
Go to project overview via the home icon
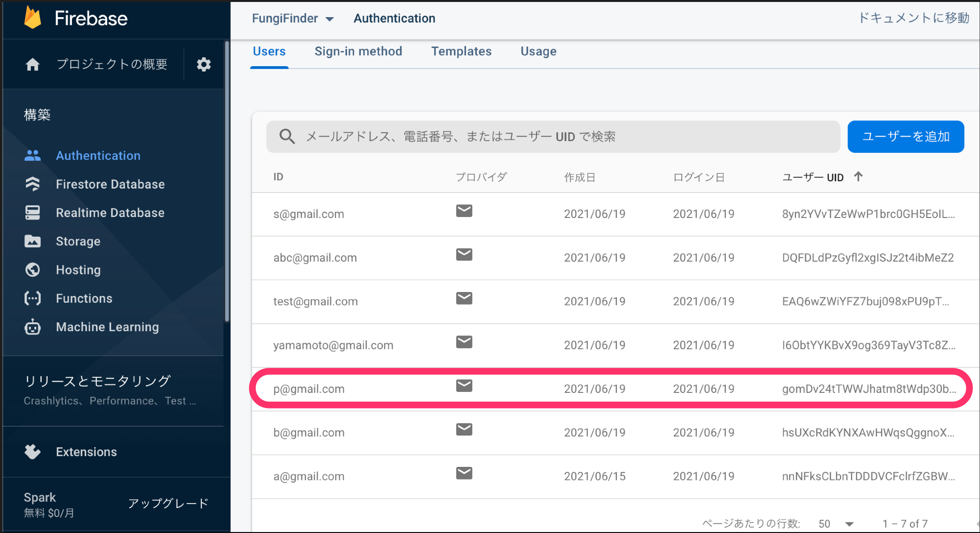32,64
